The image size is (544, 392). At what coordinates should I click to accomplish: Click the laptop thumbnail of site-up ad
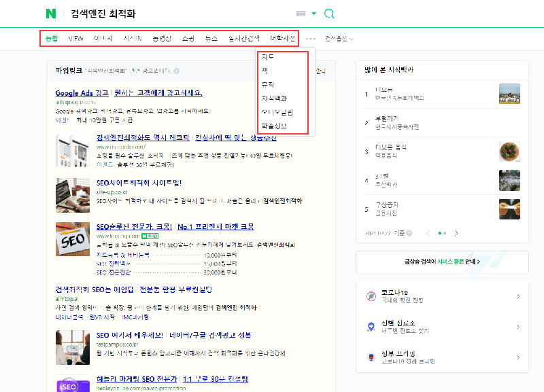(x=73, y=195)
